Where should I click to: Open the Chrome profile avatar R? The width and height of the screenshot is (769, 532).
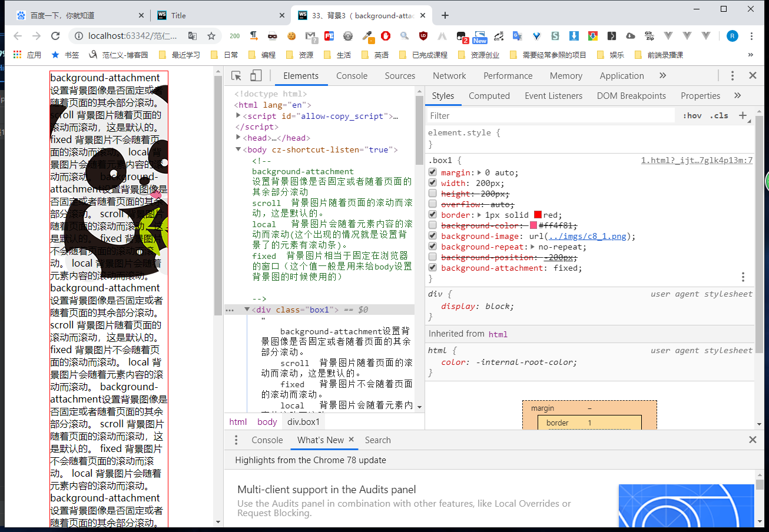coord(732,36)
